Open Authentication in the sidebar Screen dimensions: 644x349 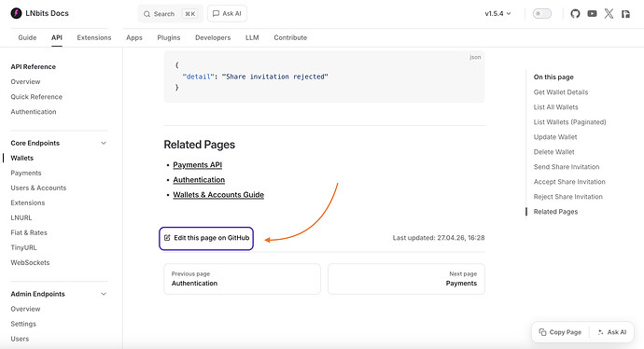(x=34, y=112)
